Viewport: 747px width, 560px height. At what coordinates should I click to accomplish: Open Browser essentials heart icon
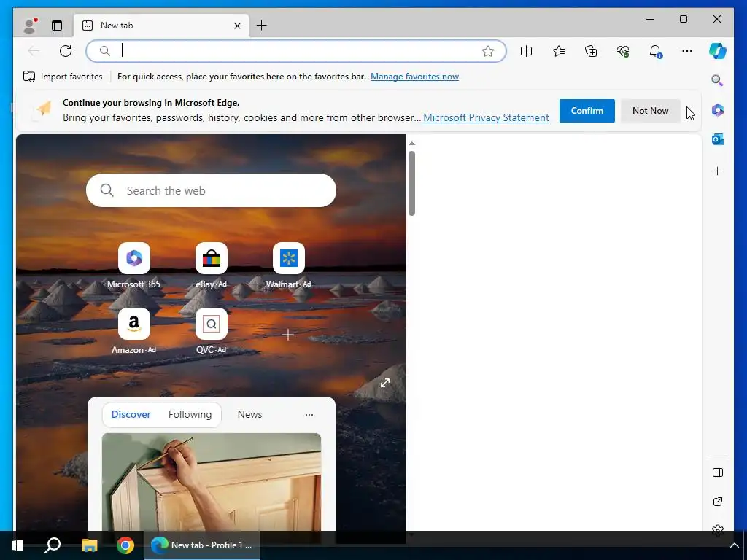point(623,51)
